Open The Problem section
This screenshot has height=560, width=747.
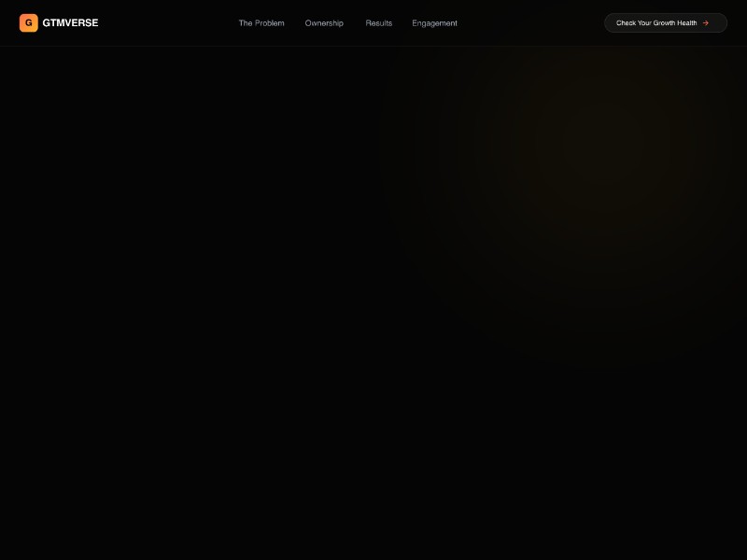[x=261, y=23]
